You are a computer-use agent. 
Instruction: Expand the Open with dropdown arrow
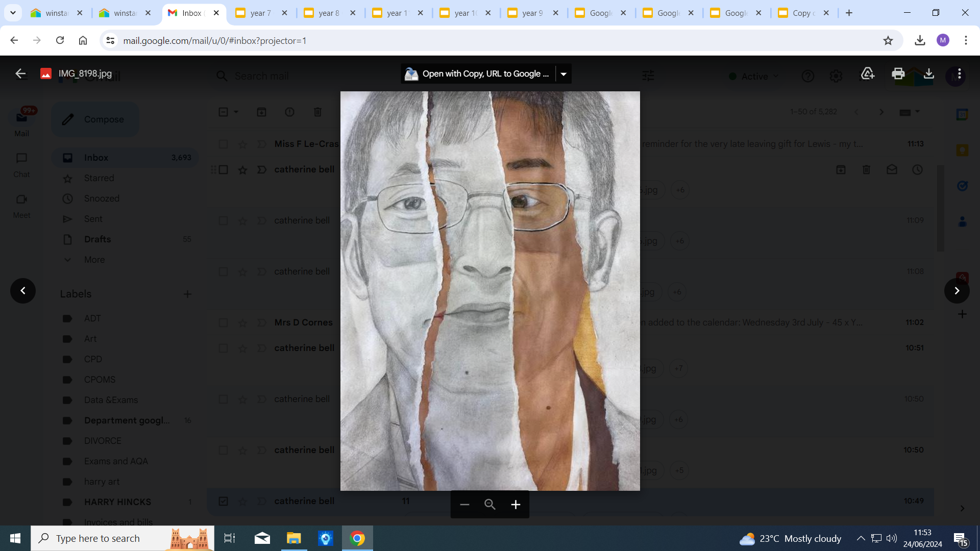[x=563, y=74]
